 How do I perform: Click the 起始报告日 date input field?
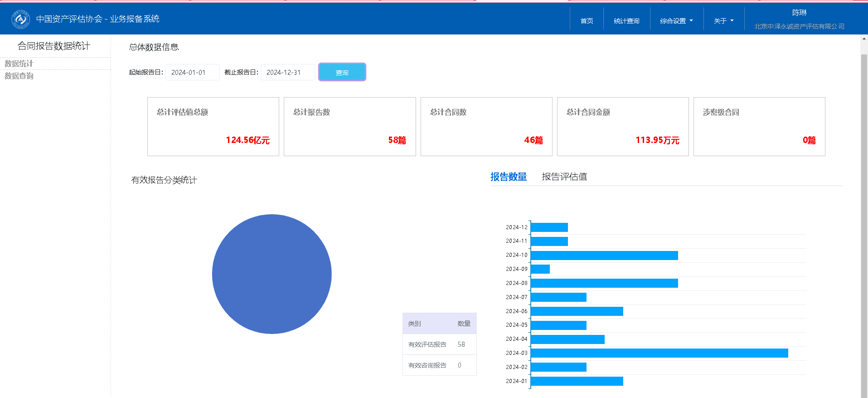point(192,72)
